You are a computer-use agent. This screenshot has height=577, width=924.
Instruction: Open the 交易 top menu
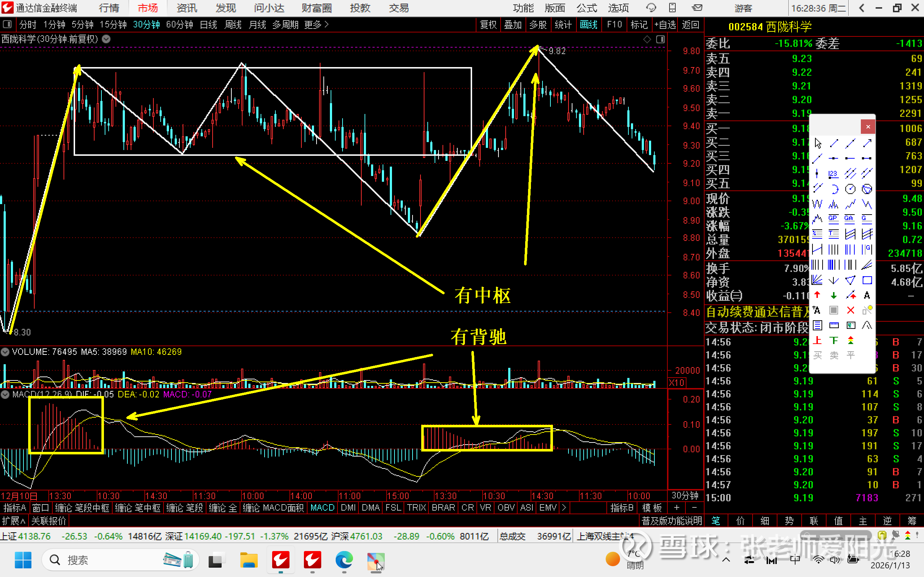(x=398, y=8)
